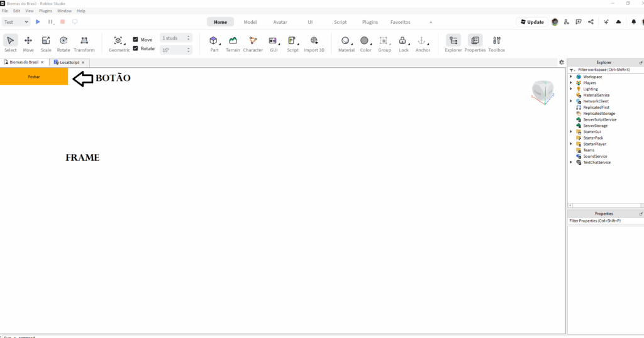Toggle Anchor on selection
The image size is (644, 338).
point(423,43)
